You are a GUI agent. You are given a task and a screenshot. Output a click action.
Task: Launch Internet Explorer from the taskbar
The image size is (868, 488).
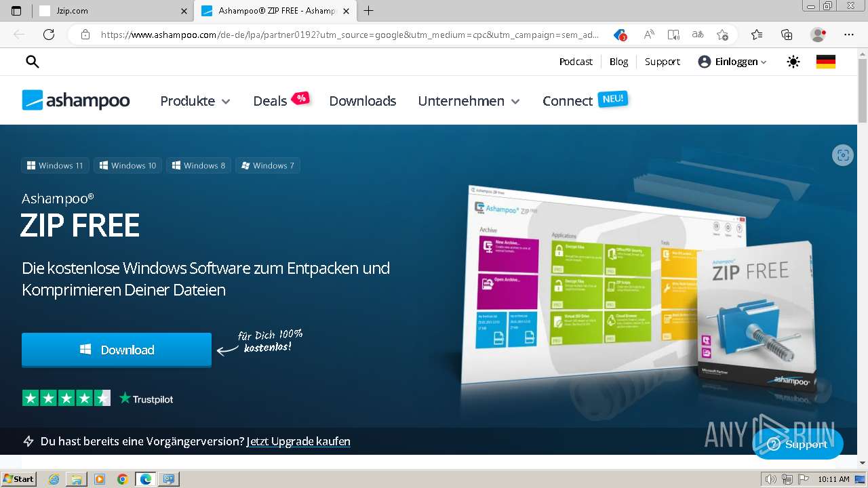pyautogui.click(x=54, y=479)
